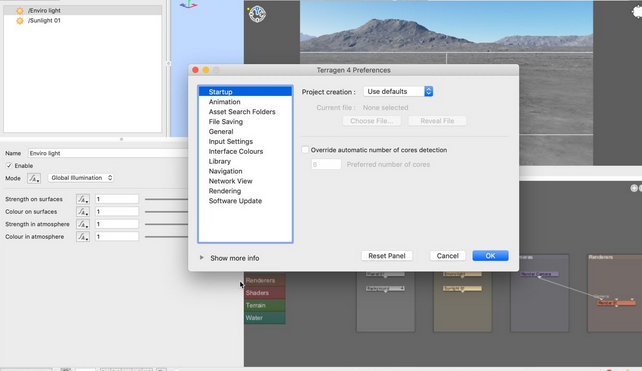Click the Colour in atmosphere slider
Screen dimensions: 642x371
click(166, 237)
